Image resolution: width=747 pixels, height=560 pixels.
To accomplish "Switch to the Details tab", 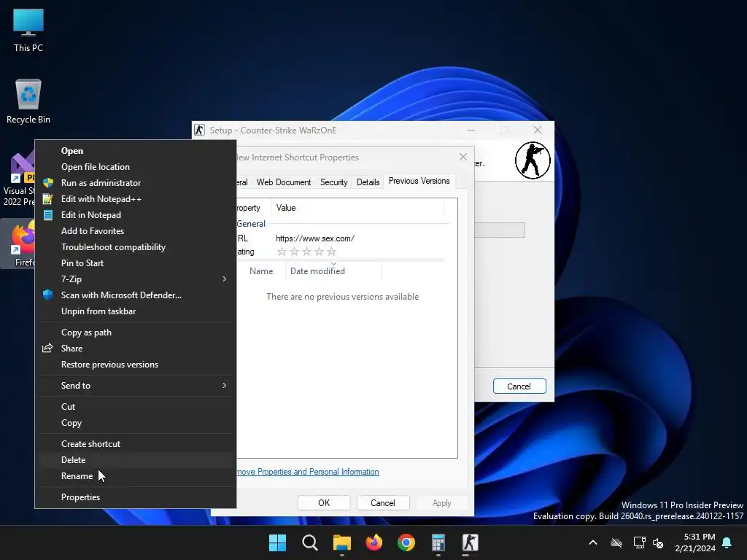I will pos(368,182).
